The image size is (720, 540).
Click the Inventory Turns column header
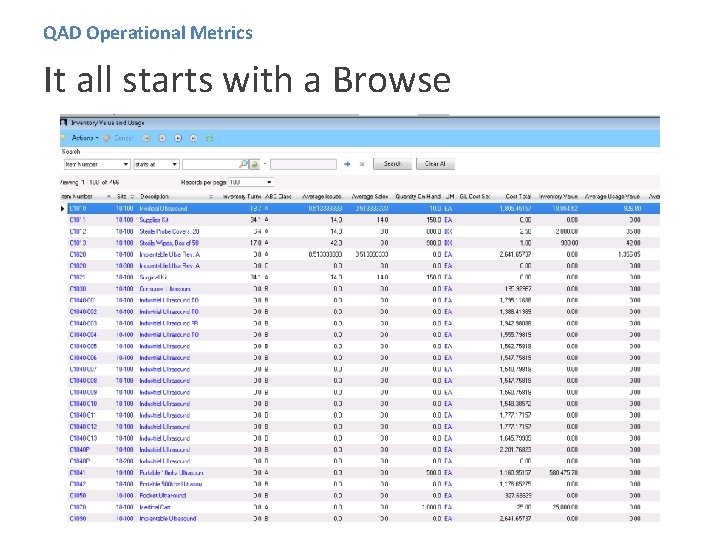pos(242,197)
